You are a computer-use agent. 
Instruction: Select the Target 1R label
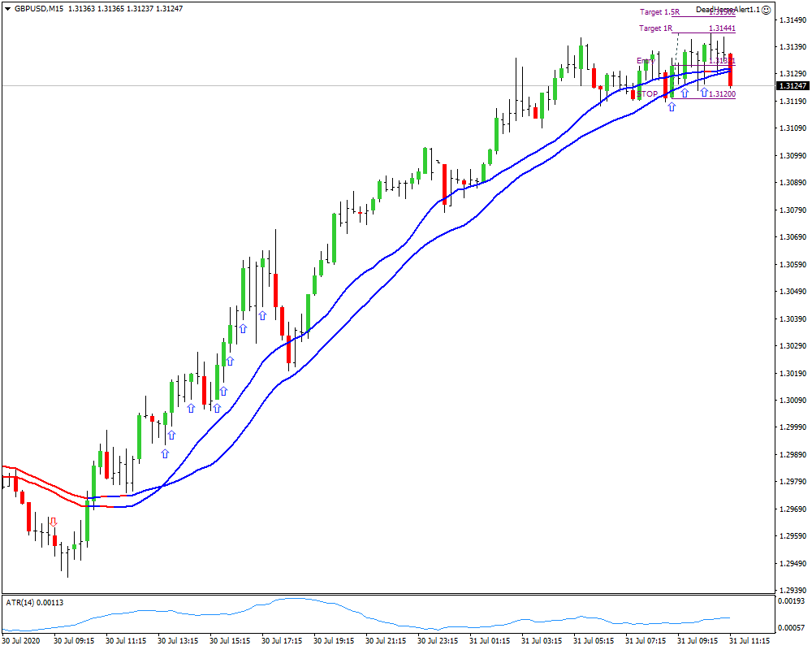tap(655, 28)
